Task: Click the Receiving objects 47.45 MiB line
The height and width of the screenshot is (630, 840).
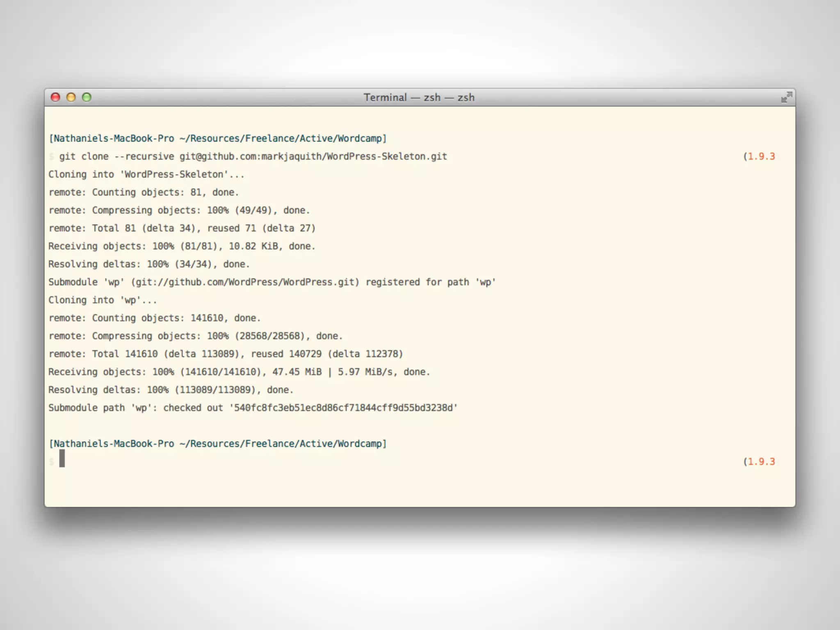Action: [x=239, y=372]
